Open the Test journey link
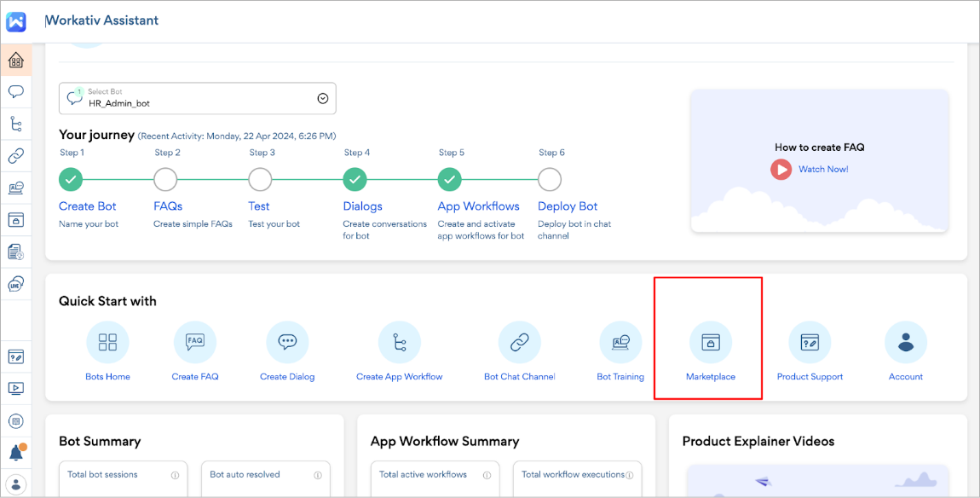The width and height of the screenshot is (980, 498). click(x=259, y=206)
